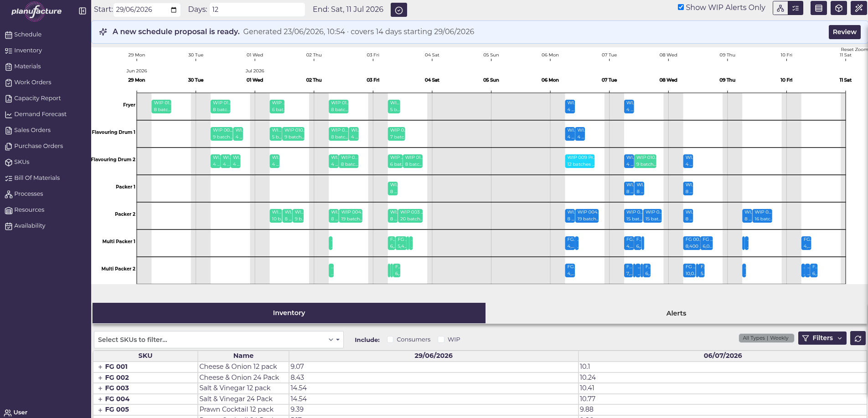The image size is (868, 418).
Task: Click the refresh inventory icon
Action: click(x=858, y=338)
